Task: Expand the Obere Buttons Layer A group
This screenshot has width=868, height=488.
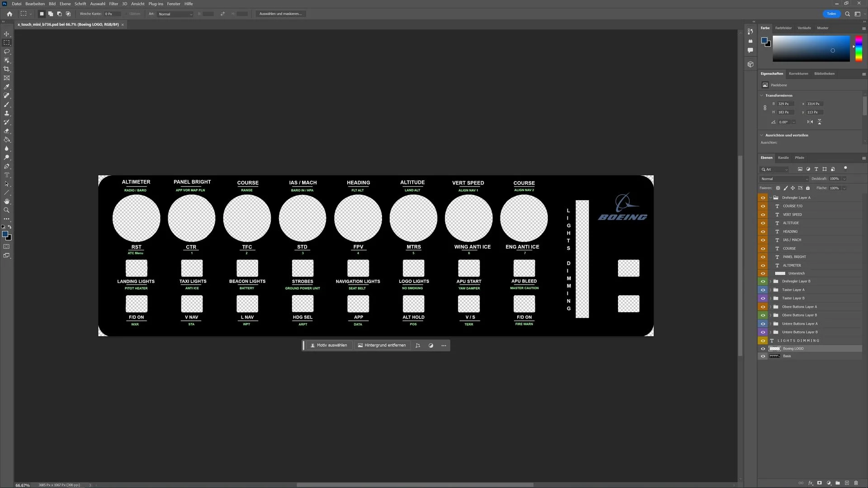Action: click(770, 307)
